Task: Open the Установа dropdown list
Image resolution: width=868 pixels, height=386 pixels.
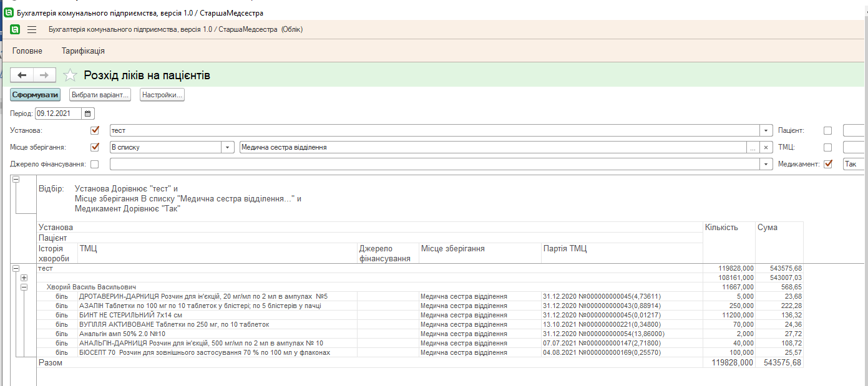Action: pyautogui.click(x=766, y=131)
